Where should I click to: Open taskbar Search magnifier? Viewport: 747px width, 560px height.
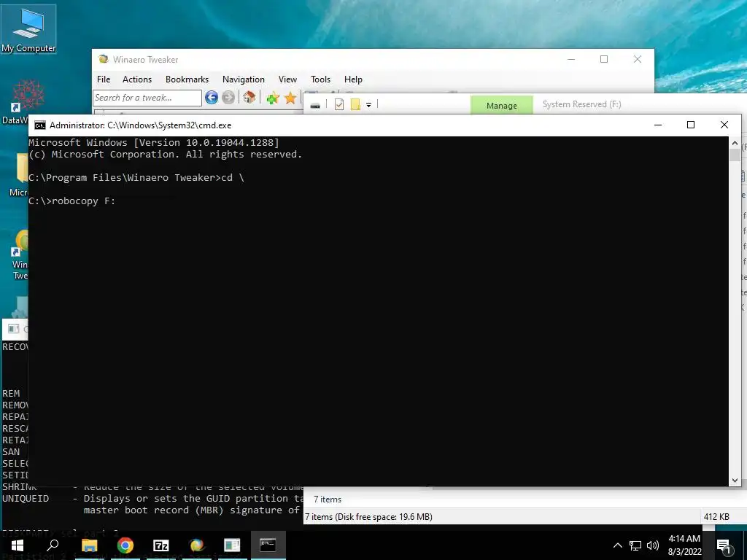click(53, 545)
